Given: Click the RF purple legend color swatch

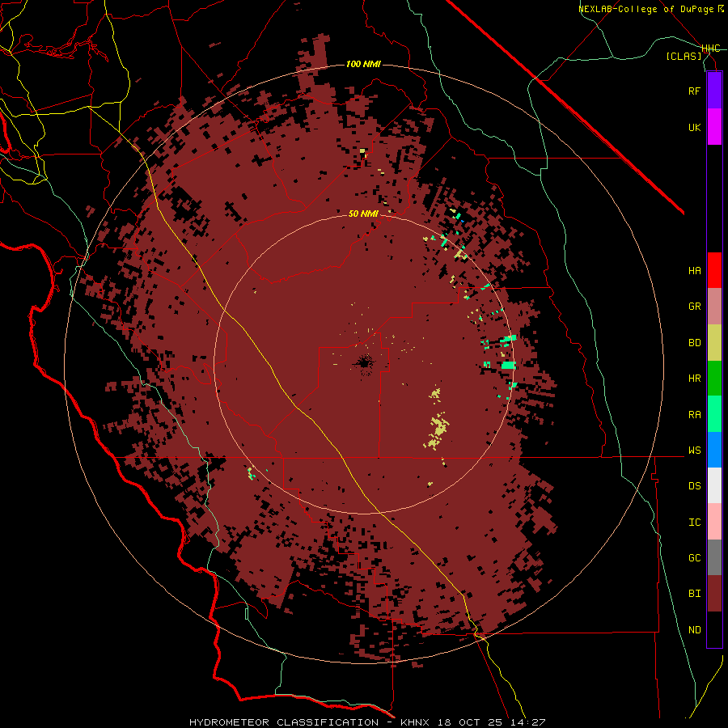Looking at the screenshot, I should click(714, 91).
